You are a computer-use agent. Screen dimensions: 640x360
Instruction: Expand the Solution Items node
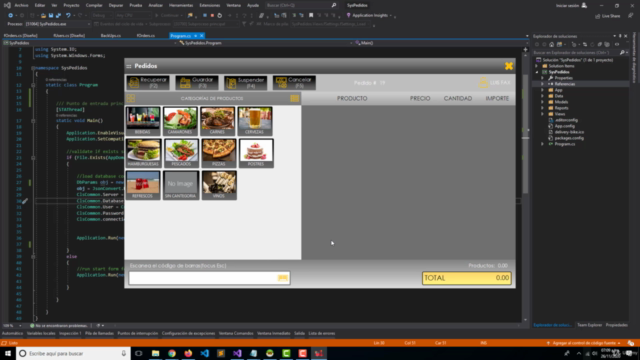click(x=537, y=66)
